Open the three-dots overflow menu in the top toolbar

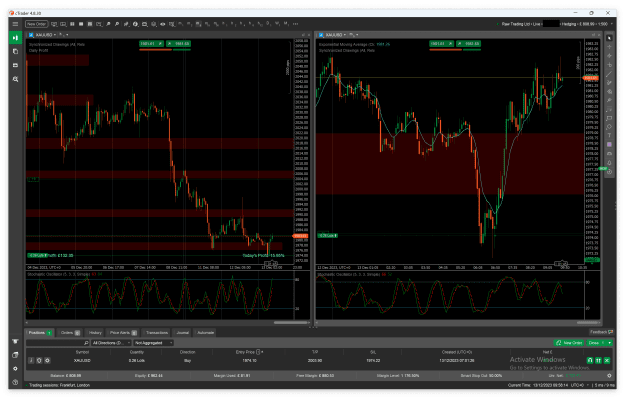(x=295, y=24)
